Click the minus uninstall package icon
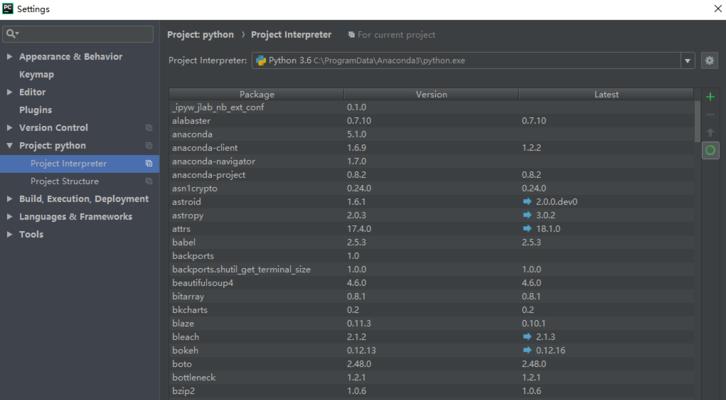Screen dimensions: 726x400 pyautogui.click(x=710, y=114)
